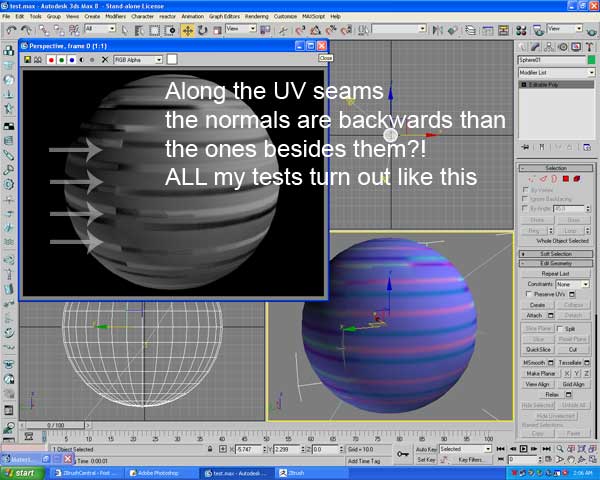Activate the Select and Link tool

click(44, 30)
